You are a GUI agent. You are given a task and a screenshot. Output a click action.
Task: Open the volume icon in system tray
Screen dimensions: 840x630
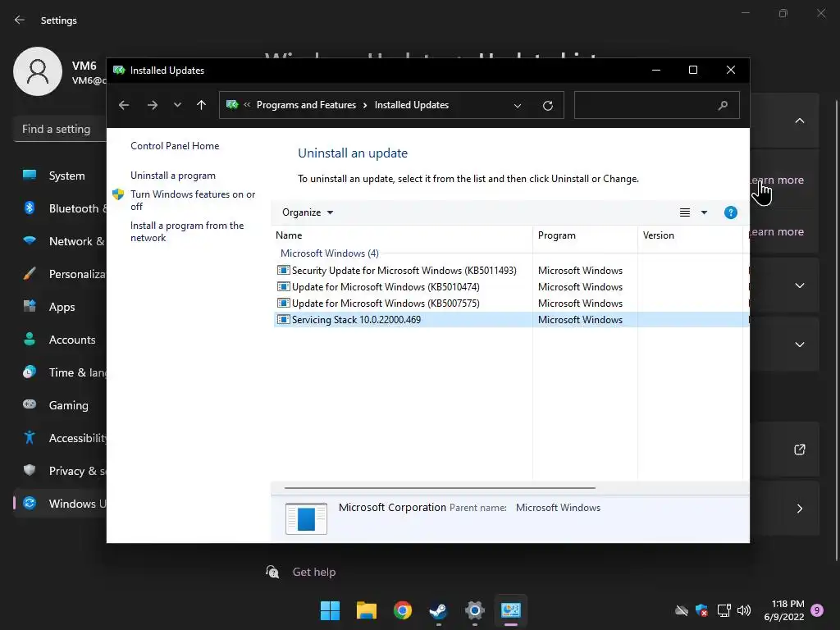[743, 610]
